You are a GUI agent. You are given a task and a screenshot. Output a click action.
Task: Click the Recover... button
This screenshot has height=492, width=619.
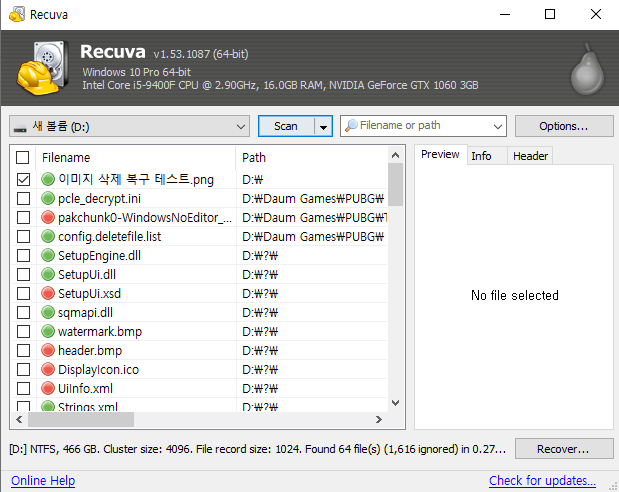pyautogui.click(x=564, y=449)
